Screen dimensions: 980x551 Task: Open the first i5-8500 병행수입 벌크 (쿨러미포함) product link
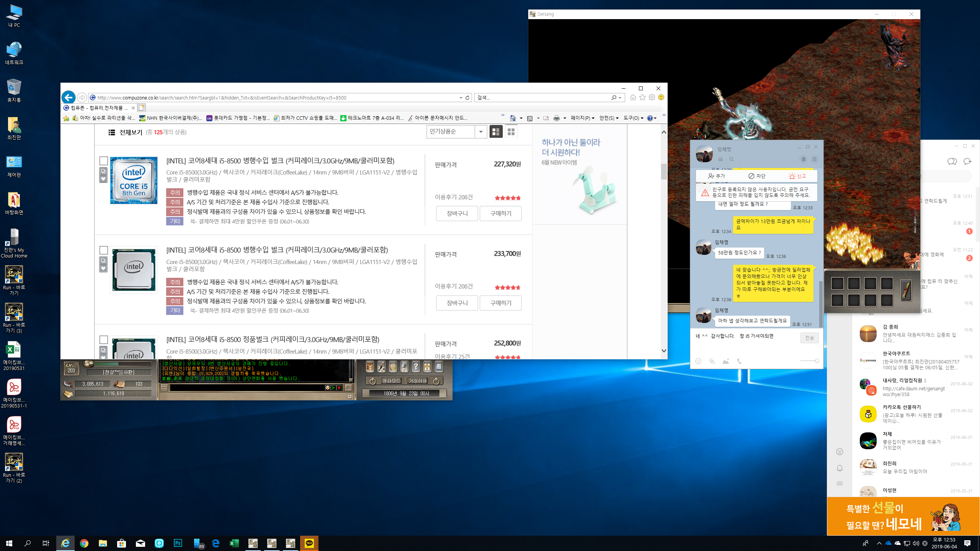tap(280, 161)
